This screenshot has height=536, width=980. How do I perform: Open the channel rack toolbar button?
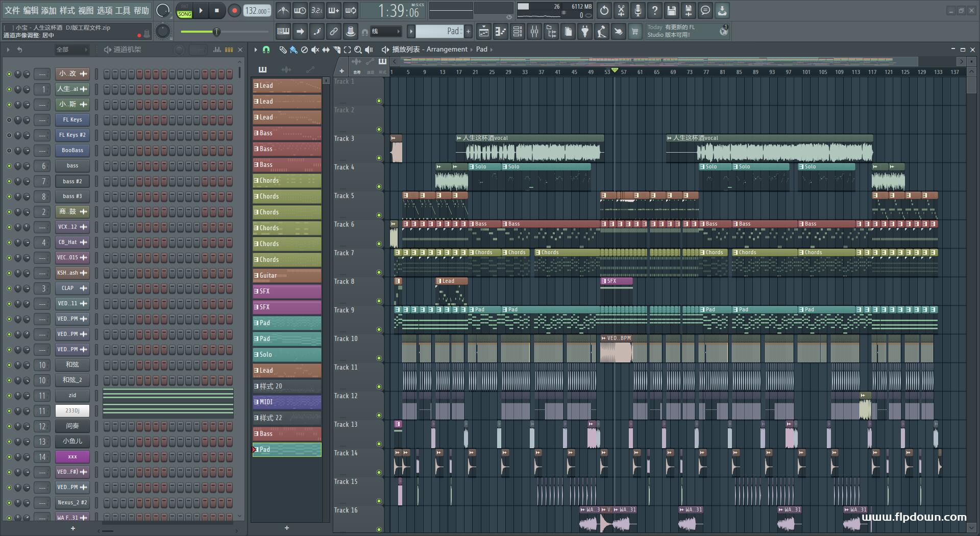point(518,32)
